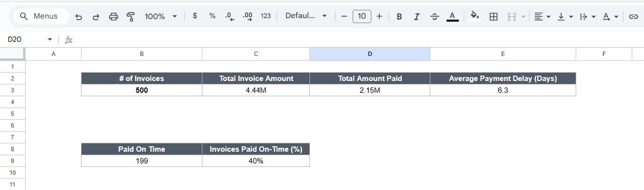Increase decimal places

pos(248,16)
